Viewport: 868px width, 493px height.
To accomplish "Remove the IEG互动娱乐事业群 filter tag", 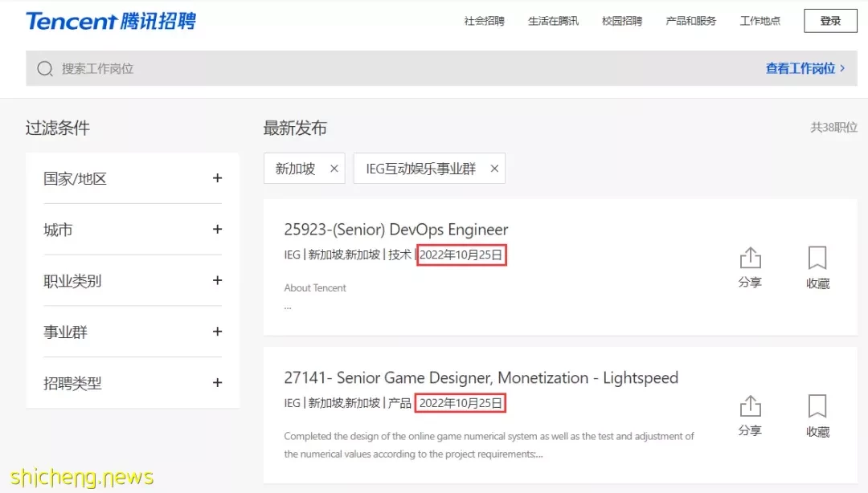I will (x=494, y=168).
